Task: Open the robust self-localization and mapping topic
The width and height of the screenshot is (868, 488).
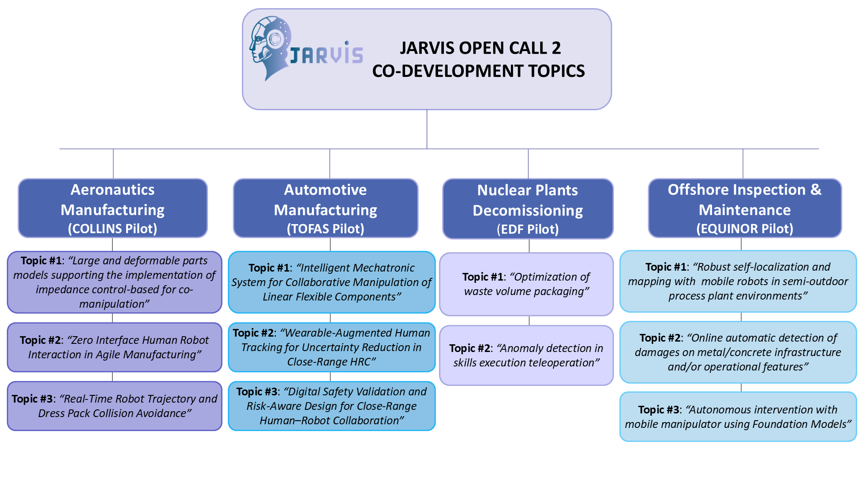Action: click(x=738, y=281)
